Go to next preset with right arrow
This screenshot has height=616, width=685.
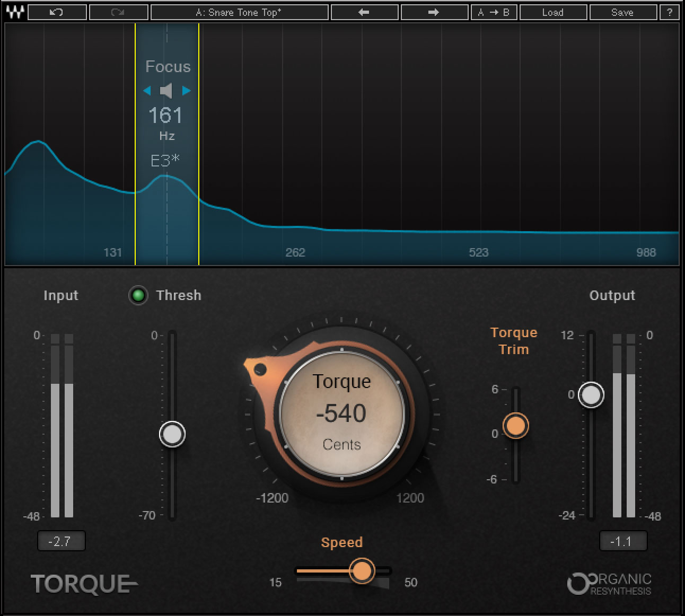coord(434,12)
